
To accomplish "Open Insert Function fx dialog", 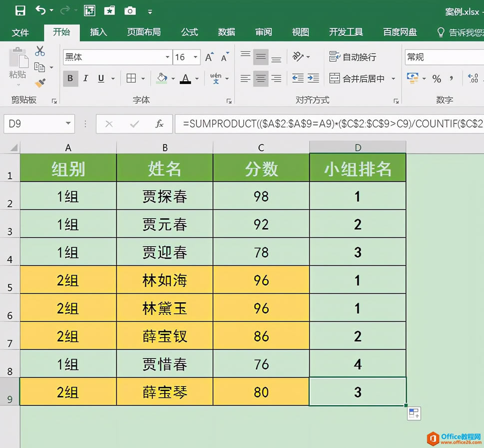I will (159, 124).
